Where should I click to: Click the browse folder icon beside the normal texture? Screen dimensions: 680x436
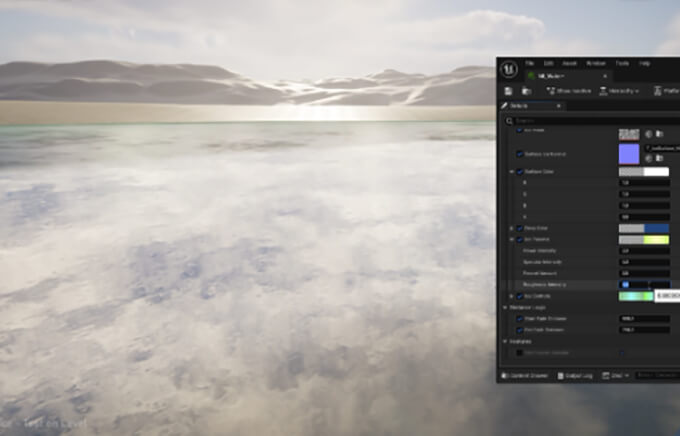click(x=659, y=159)
